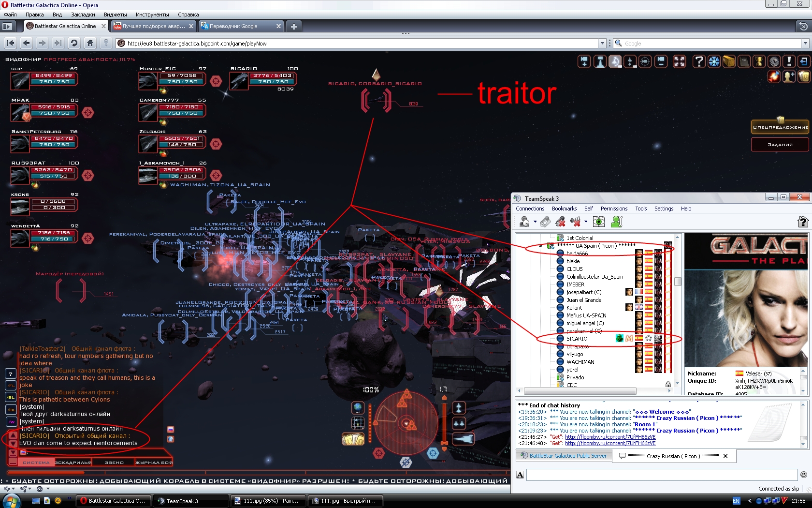
Task: Open the game help question mark icon
Action: click(698, 61)
